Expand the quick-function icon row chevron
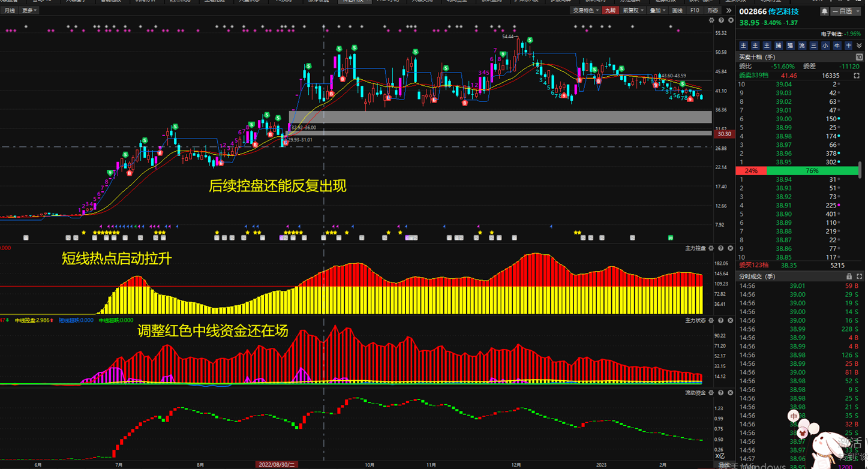The height and width of the screenshot is (469, 868). coord(860,46)
